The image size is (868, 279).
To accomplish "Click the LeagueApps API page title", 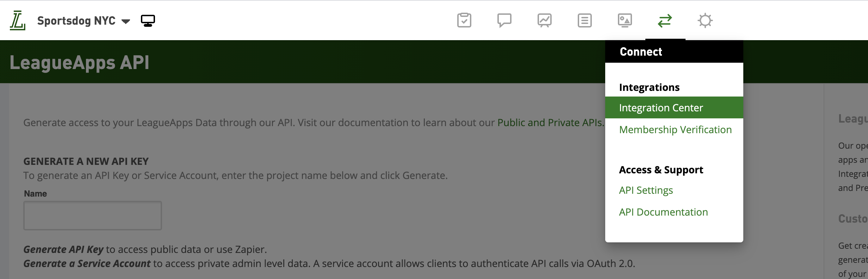I will 79,62.
